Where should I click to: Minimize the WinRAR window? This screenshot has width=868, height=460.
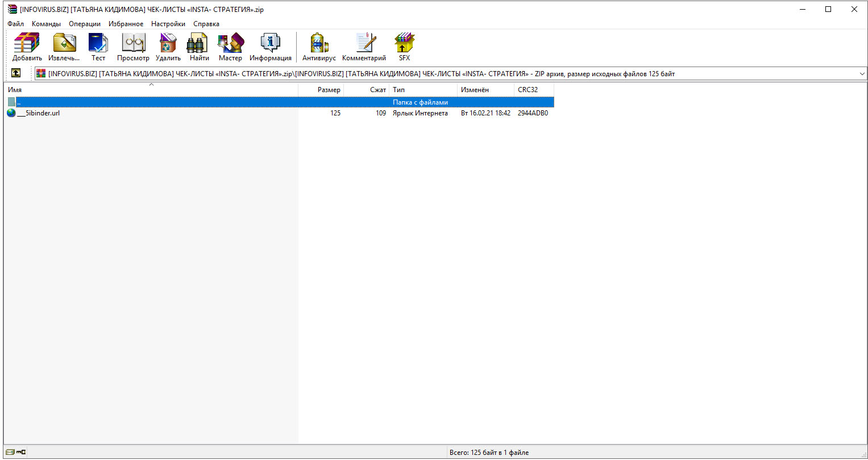click(803, 9)
